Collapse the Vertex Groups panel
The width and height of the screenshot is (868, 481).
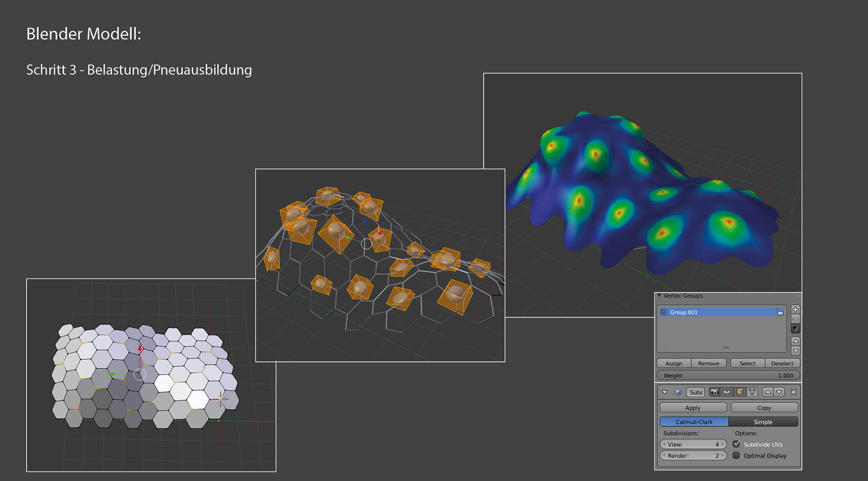pos(660,295)
